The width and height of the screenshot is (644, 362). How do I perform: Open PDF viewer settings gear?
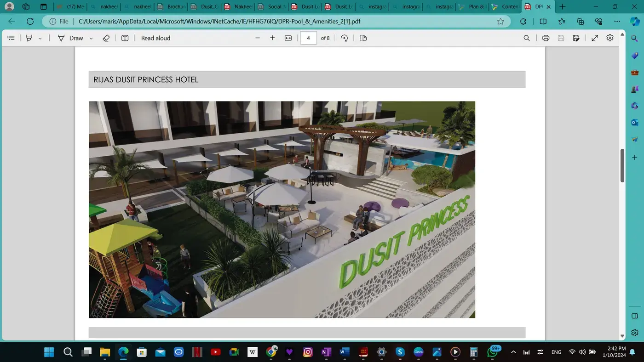point(610,38)
